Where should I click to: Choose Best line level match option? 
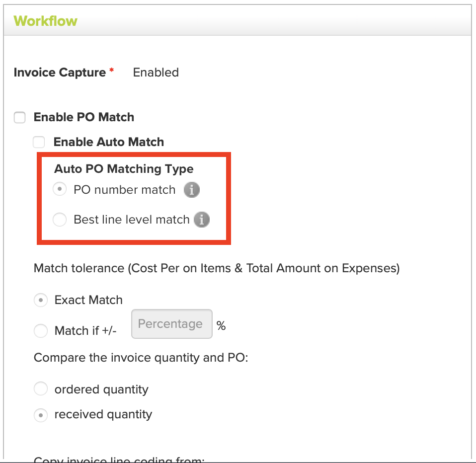pyautogui.click(x=60, y=219)
